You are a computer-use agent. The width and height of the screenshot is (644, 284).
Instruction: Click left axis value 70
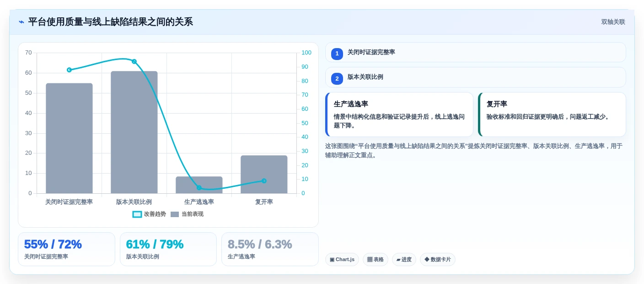[x=28, y=53]
